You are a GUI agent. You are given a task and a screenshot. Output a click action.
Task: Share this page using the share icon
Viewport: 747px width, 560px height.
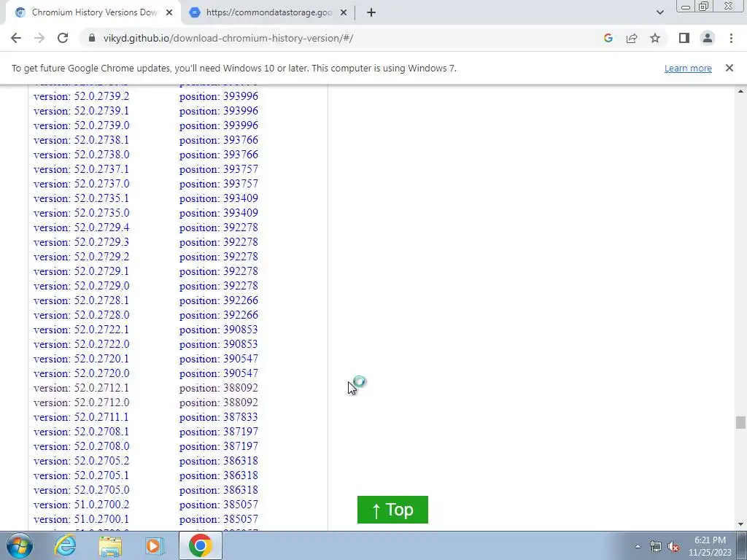pyautogui.click(x=632, y=38)
